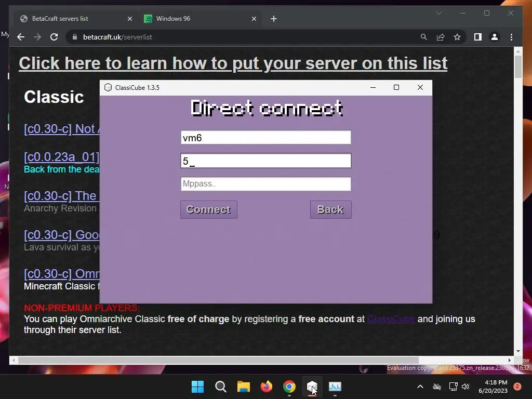Viewport: 532px width, 399px height.
Task: Show hidden tray icons chevron
Action: [x=420, y=387]
